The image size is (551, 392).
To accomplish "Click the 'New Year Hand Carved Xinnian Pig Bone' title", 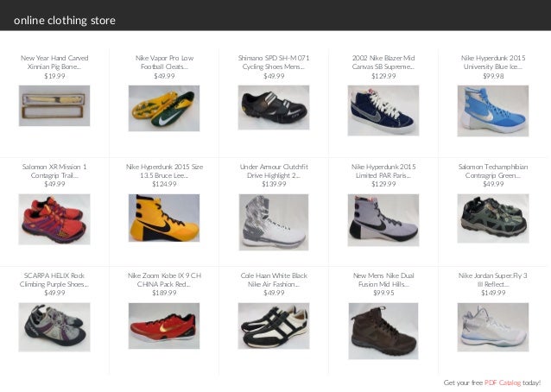I will (54, 62).
